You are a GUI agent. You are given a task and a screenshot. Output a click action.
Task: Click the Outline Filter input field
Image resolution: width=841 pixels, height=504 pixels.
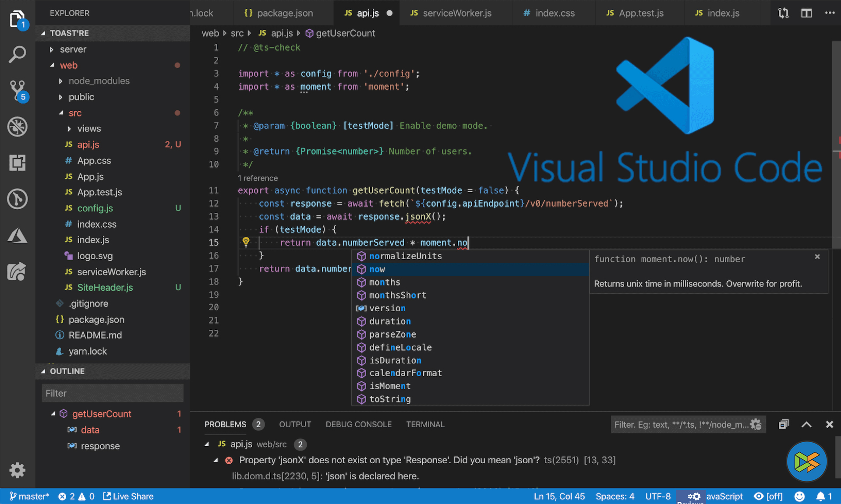pos(112,393)
